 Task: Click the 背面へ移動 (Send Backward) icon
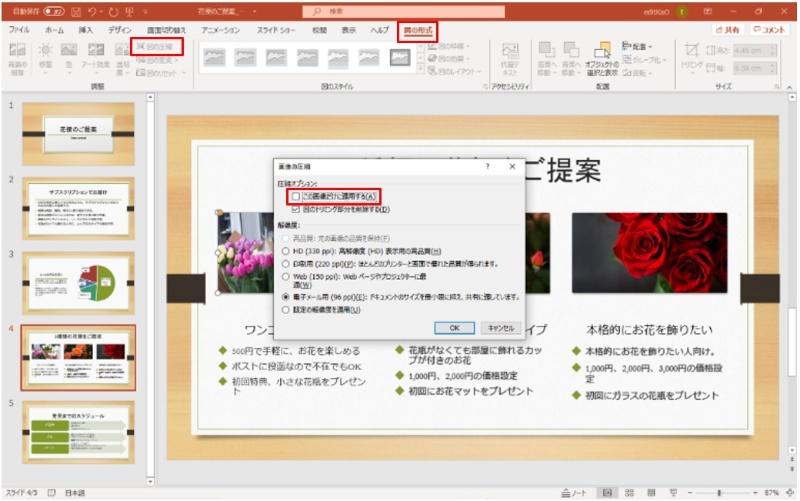[570, 49]
